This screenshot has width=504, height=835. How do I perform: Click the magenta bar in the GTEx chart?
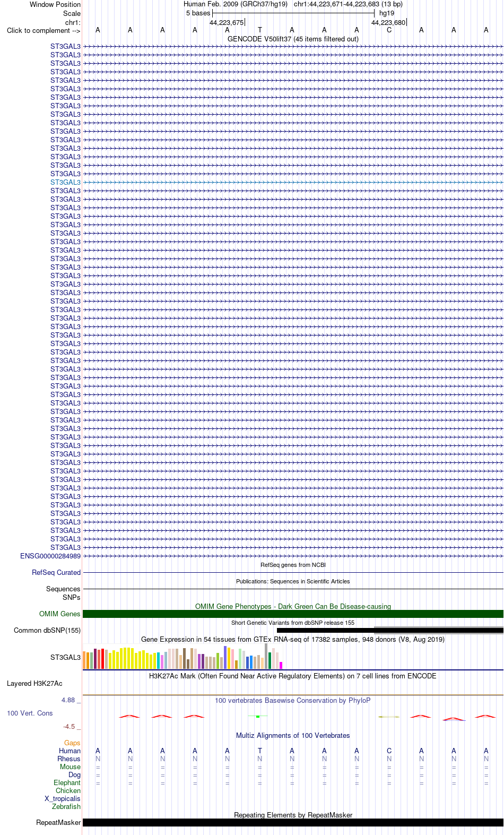point(281,665)
